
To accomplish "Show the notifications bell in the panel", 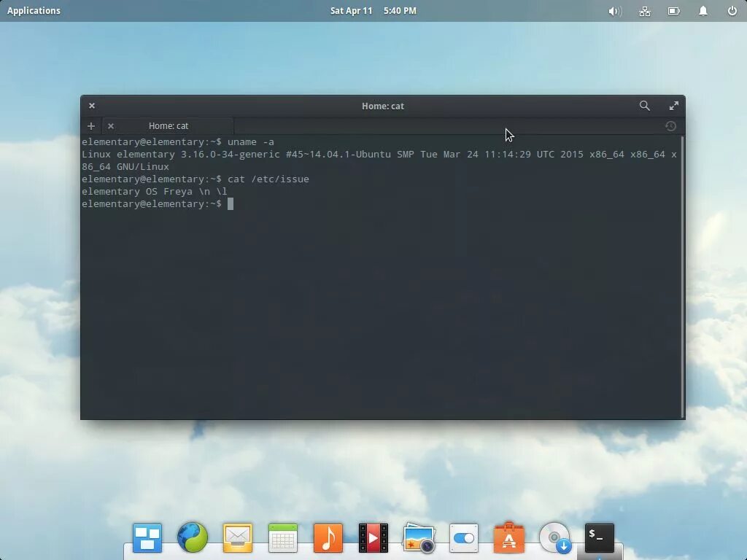I will pyautogui.click(x=702, y=10).
